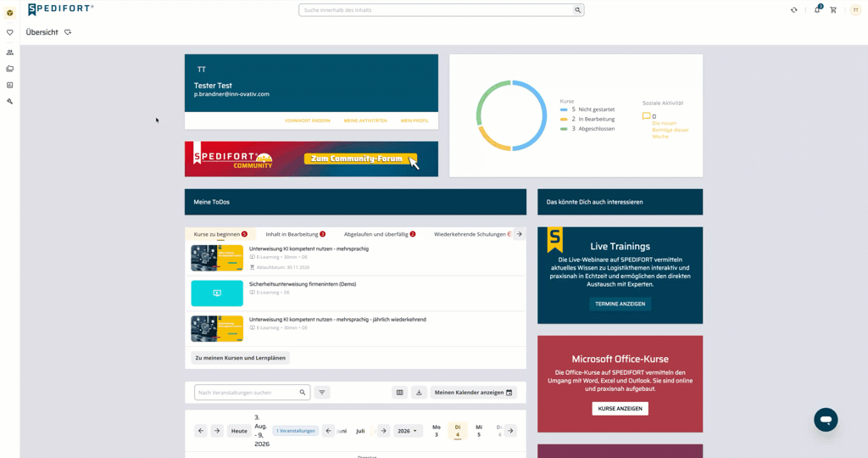Go to previous week arrow
Viewport: 868px width, 458px height.
(x=201, y=430)
